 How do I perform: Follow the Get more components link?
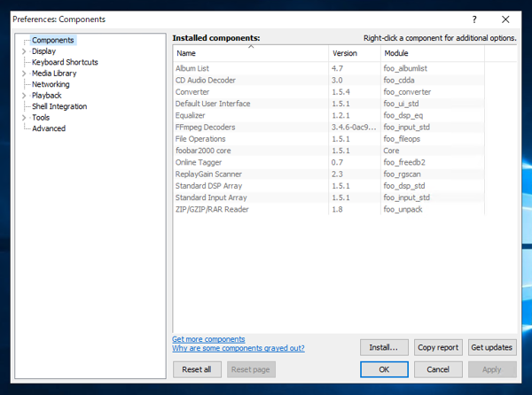tap(208, 339)
